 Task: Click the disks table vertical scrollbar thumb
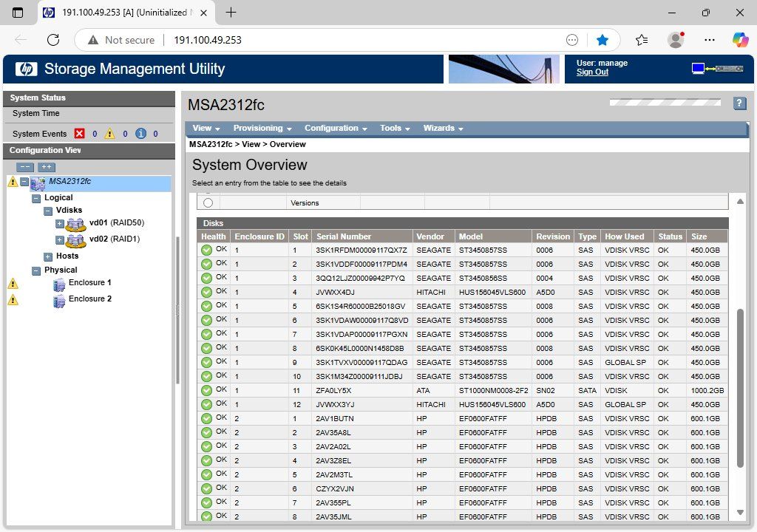pos(740,388)
